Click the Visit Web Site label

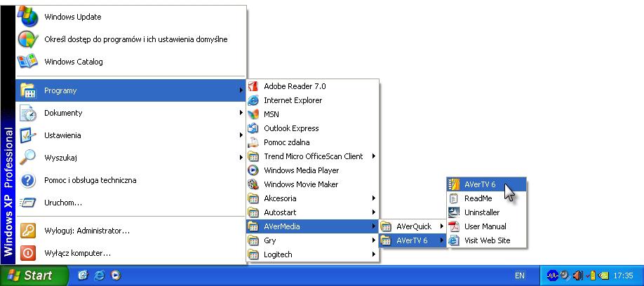tap(487, 240)
